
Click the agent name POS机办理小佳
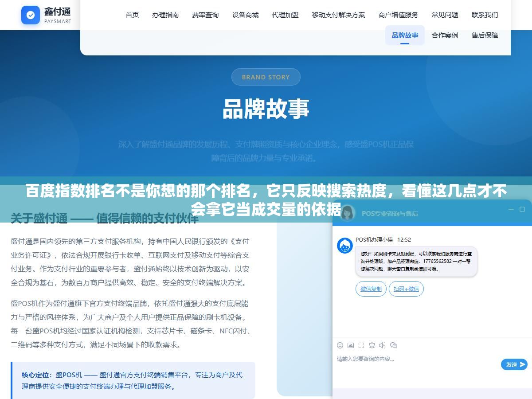click(374, 240)
